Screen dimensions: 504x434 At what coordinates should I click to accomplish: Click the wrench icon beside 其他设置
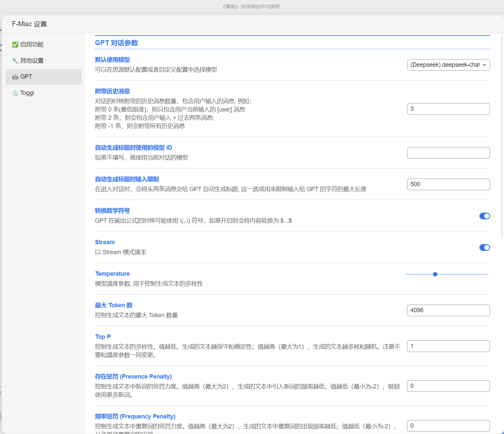coord(15,61)
